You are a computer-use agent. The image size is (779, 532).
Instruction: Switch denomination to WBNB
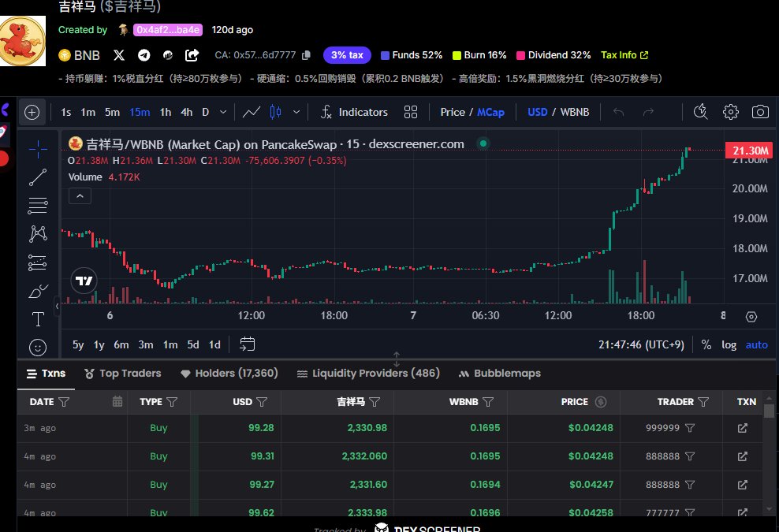click(x=575, y=112)
